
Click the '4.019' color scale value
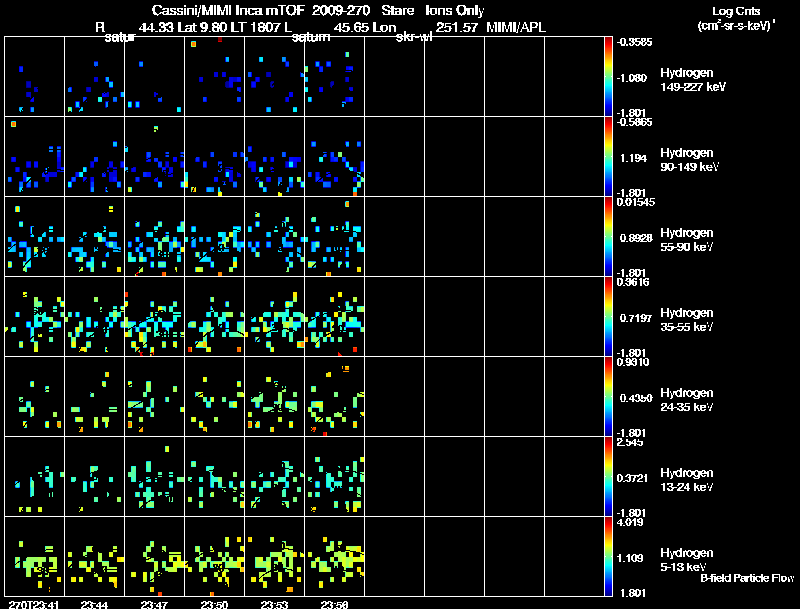click(x=630, y=522)
